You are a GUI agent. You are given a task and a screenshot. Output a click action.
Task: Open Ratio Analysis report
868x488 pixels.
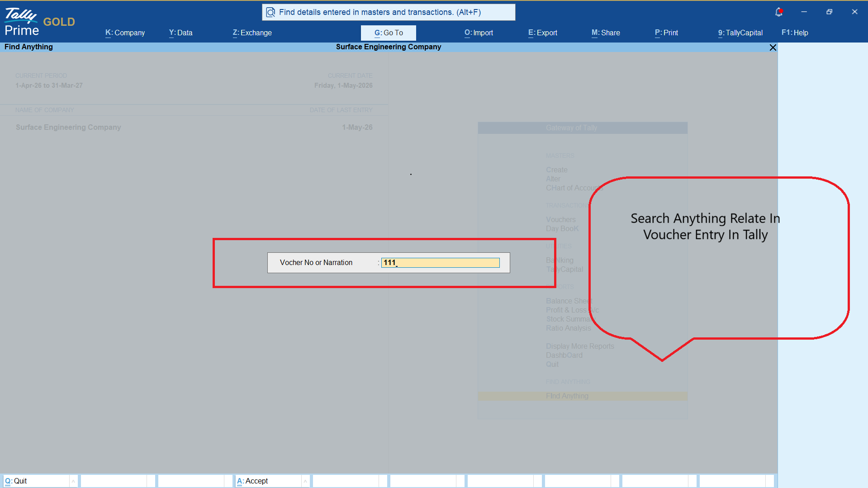point(568,328)
